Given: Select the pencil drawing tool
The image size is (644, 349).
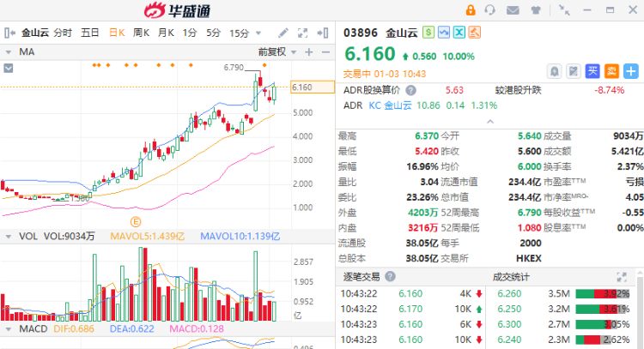Looking at the screenshot, I should click(283, 33).
